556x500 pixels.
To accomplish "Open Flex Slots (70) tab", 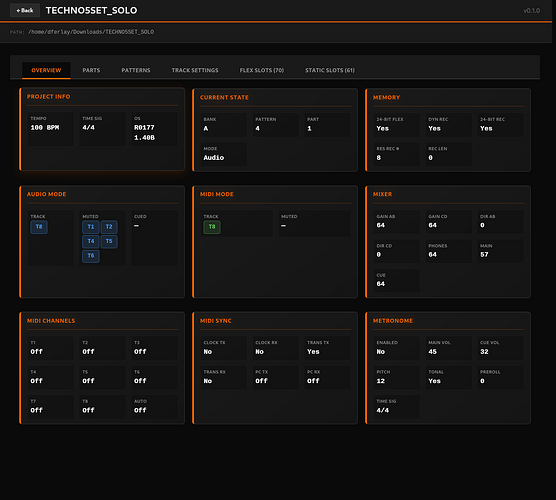I will pos(262,70).
